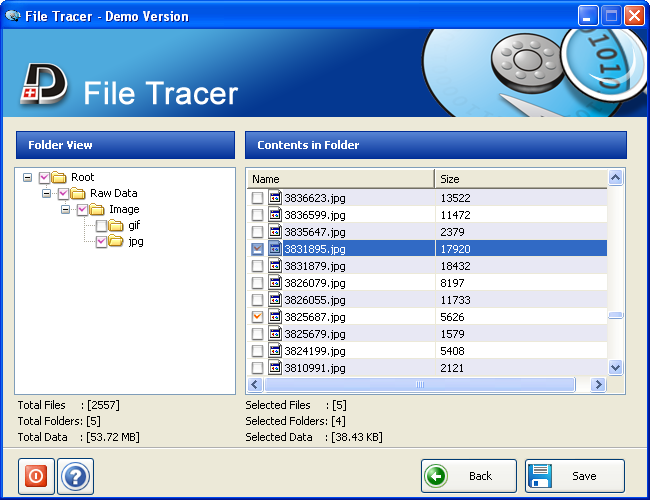Click file icon of 3831879.jpg
This screenshot has width=650, height=500.
275,266
